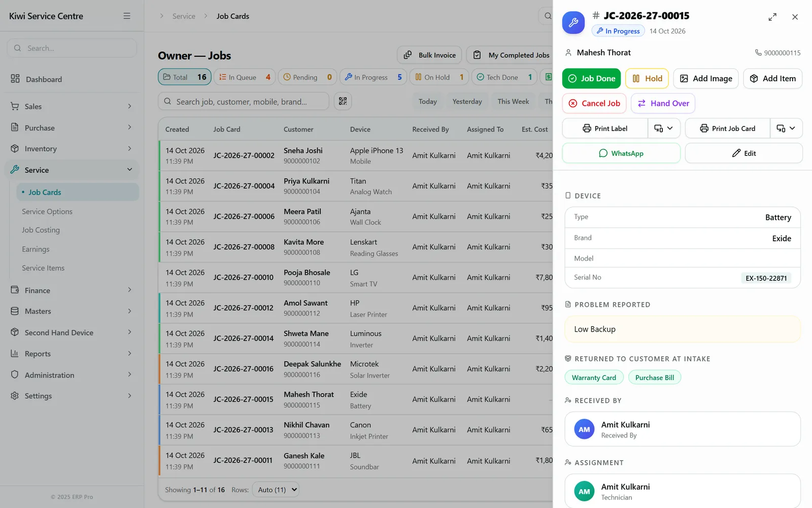
Task: Hand Over the job
Action: pyautogui.click(x=663, y=104)
